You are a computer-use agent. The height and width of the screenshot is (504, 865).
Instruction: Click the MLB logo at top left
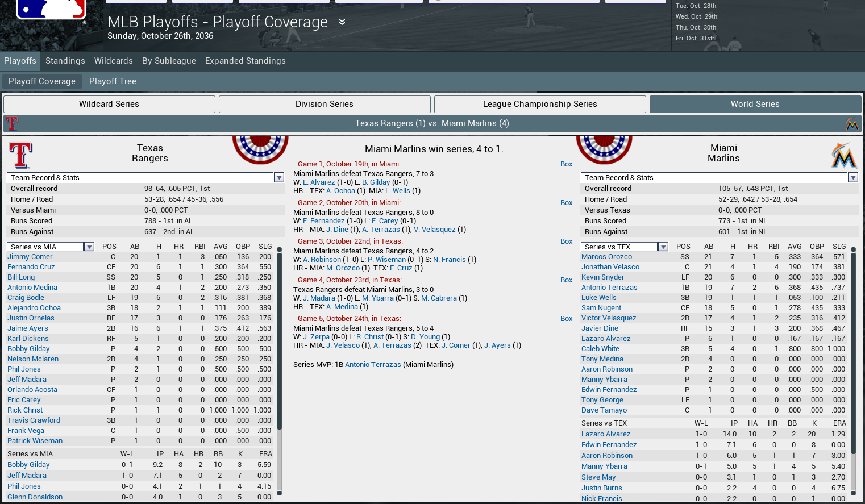point(51,10)
